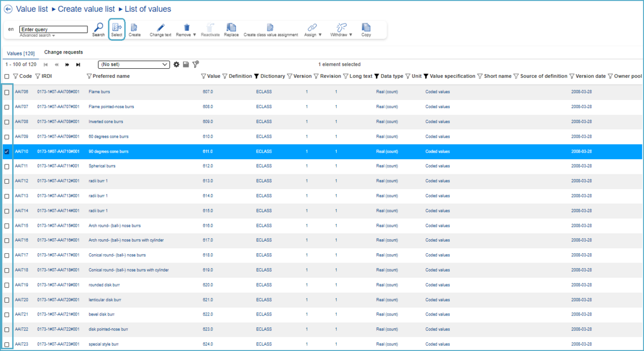The height and width of the screenshot is (351, 644).
Task: Click the Search magnifier icon
Action: point(98,27)
